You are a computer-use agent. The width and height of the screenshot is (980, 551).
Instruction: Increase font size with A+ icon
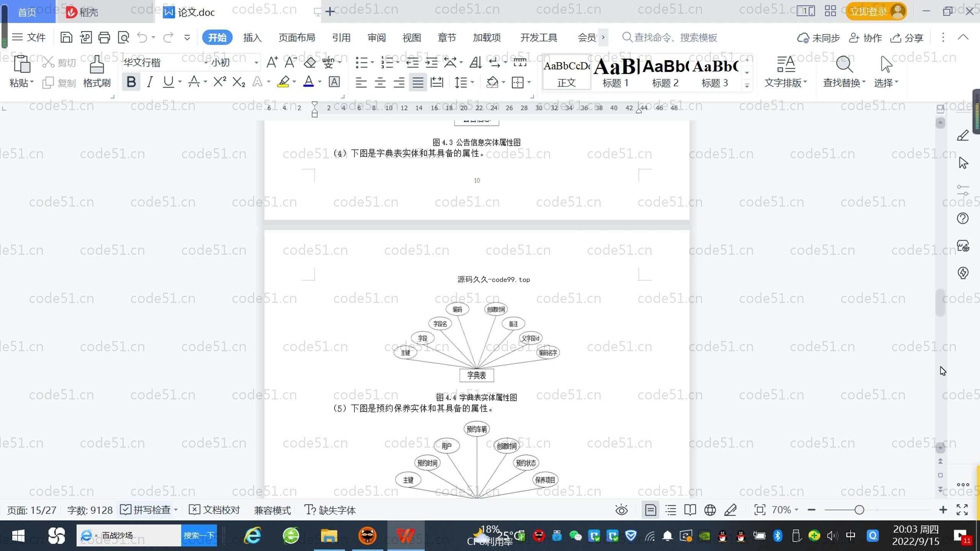(272, 62)
